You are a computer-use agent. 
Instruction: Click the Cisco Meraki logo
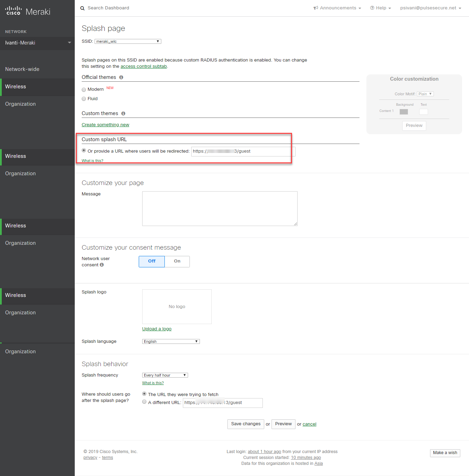[27, 10]
